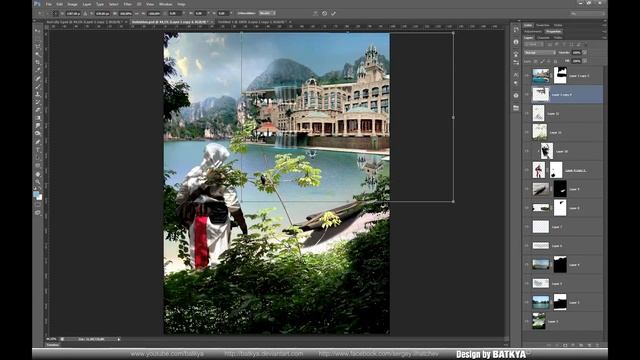This screenshot has width=640, height=360.
Task: Toggle visibility of Layer 3
Action: (527, 284)
